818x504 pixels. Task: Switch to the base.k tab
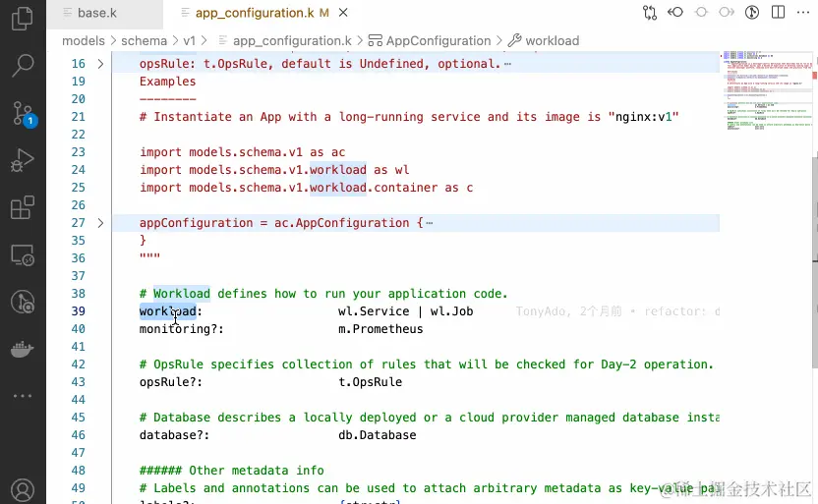click(x=97, y=13)
